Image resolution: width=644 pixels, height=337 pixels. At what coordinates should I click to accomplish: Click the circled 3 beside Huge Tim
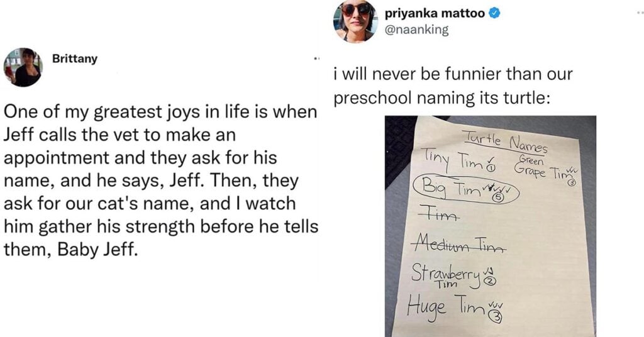(x=497, y=316)
